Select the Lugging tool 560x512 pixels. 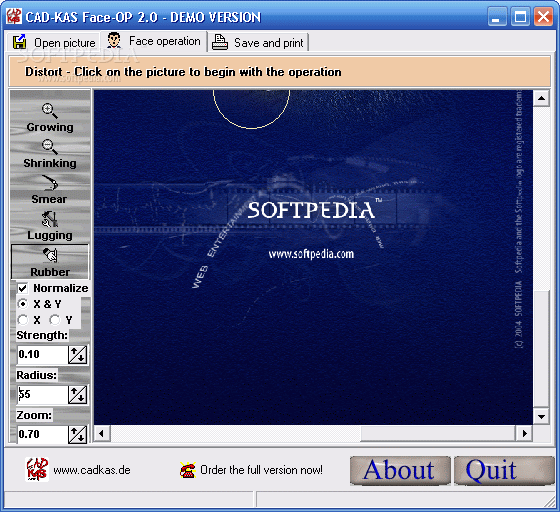[x=50, y=225]
